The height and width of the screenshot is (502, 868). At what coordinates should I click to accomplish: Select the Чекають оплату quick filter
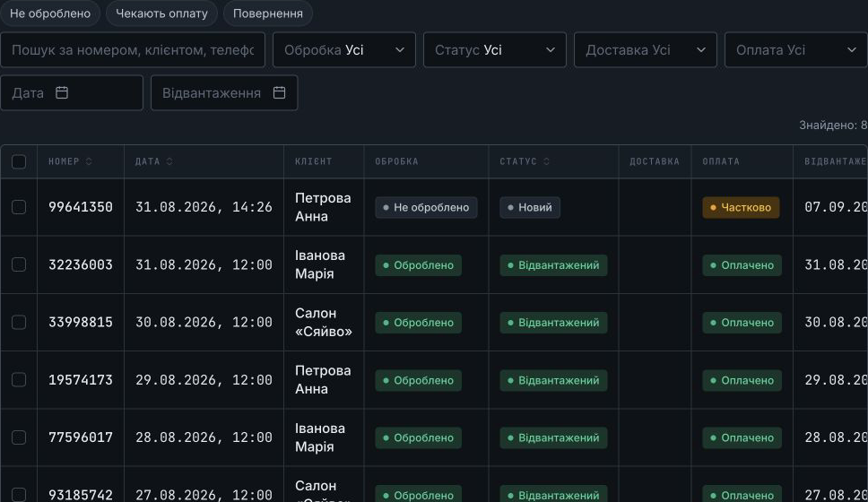(x=161, y=13)
